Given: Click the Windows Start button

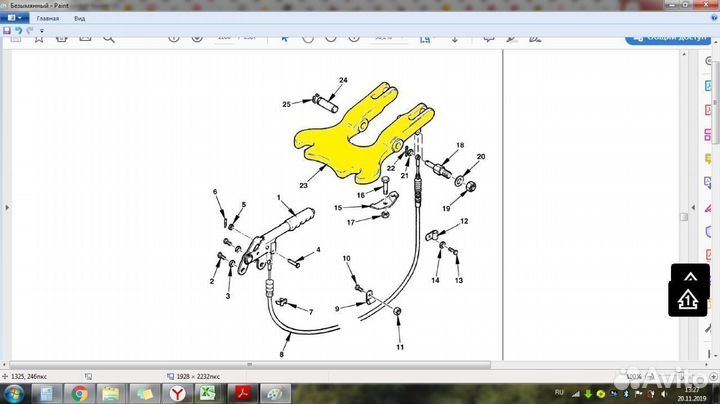Looking at the screenshot, I should [15, 393].
